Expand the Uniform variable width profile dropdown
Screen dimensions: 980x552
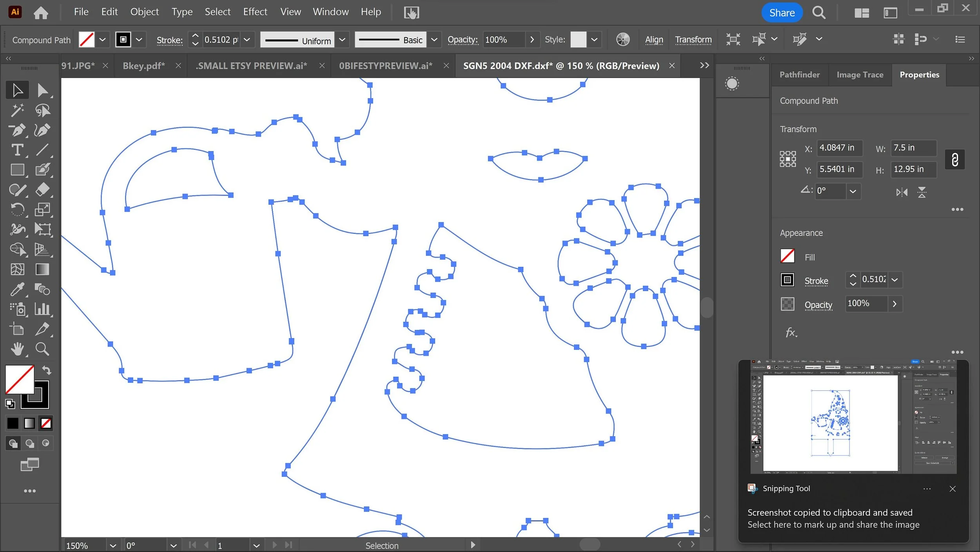tap(342, 40)
